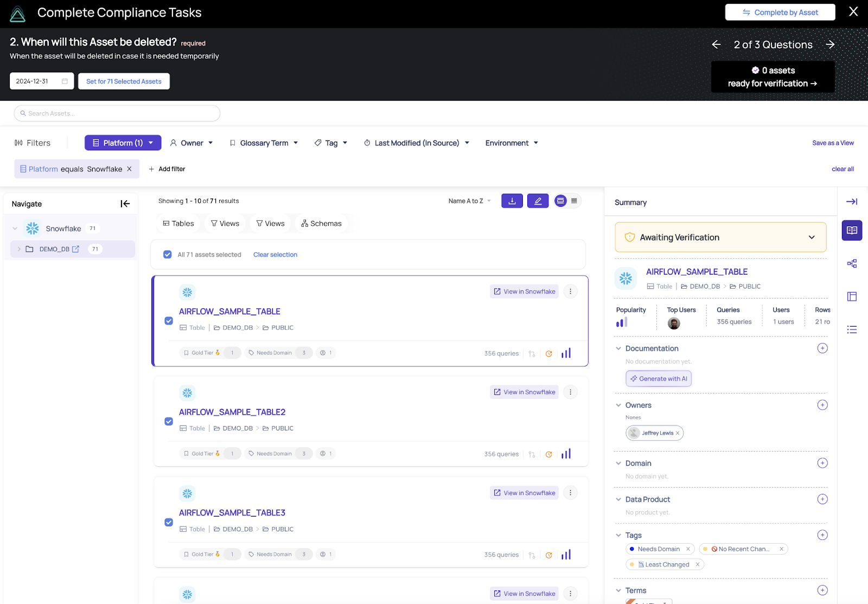Open Last Modified (In Source) dropdown
Image resolution: width=868 pixels, height=604 pixels.
(417, 143)
